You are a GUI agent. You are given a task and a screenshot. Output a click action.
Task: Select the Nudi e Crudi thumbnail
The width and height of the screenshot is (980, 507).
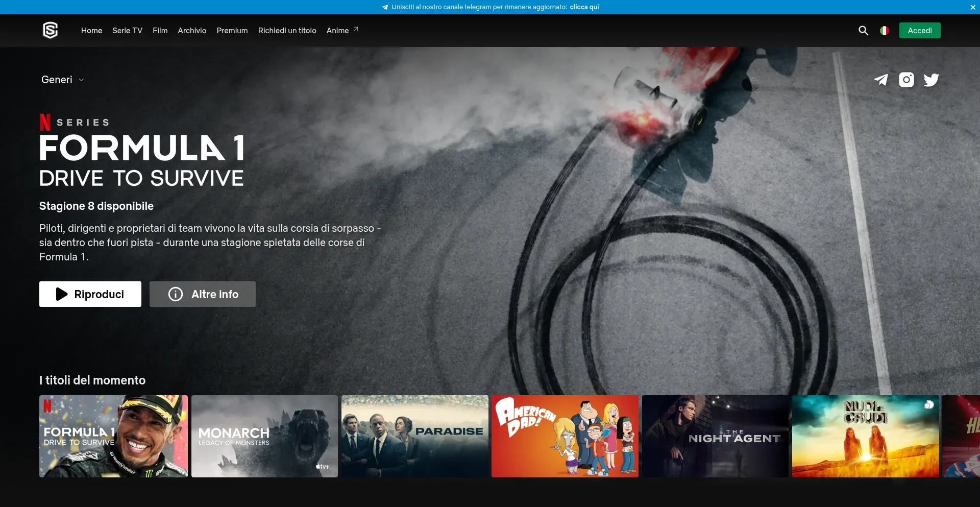866,437
